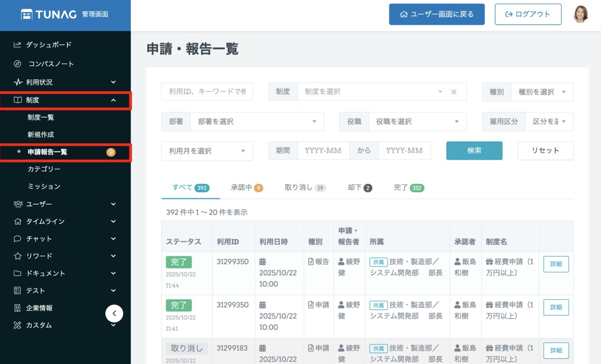Open the 種別を選択 dropdown
This screenshot has height=364, width=601.
click(x=541, y=92)
